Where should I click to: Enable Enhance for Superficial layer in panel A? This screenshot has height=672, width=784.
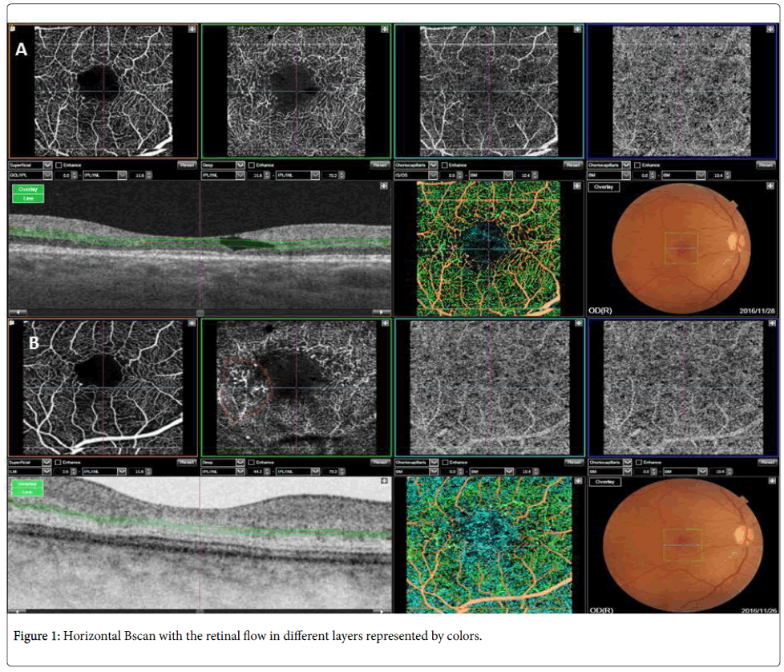click(x=59, y=164)
